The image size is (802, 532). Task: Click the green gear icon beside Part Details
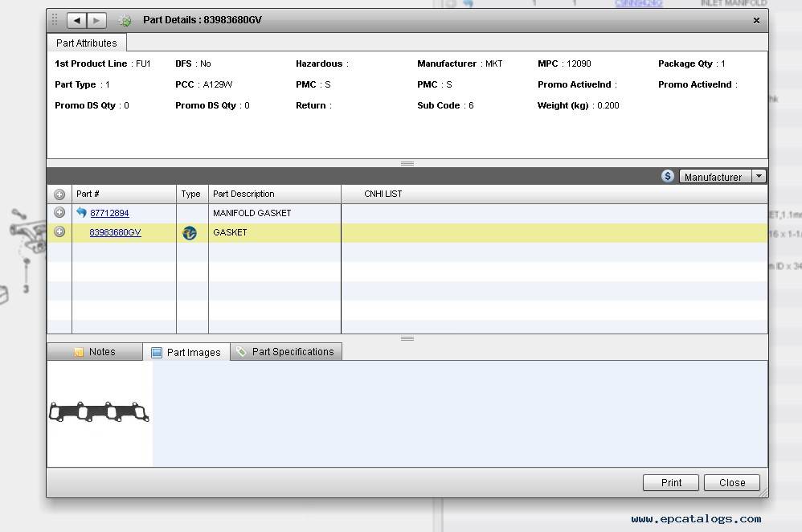[x=125, y=20]
